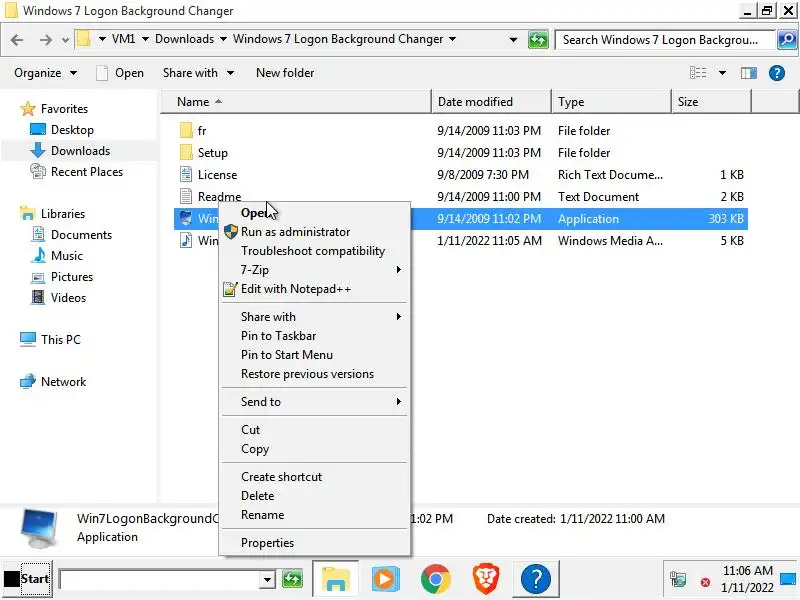Refresh the folder with the green refresh icon

pyautogui.click(x=538, y=39)
